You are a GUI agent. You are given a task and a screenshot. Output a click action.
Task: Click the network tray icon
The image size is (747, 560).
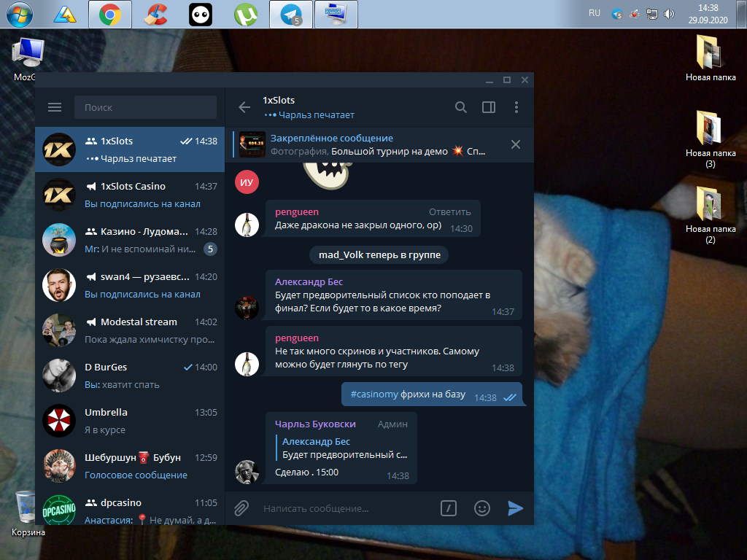[x=651, y=14]
